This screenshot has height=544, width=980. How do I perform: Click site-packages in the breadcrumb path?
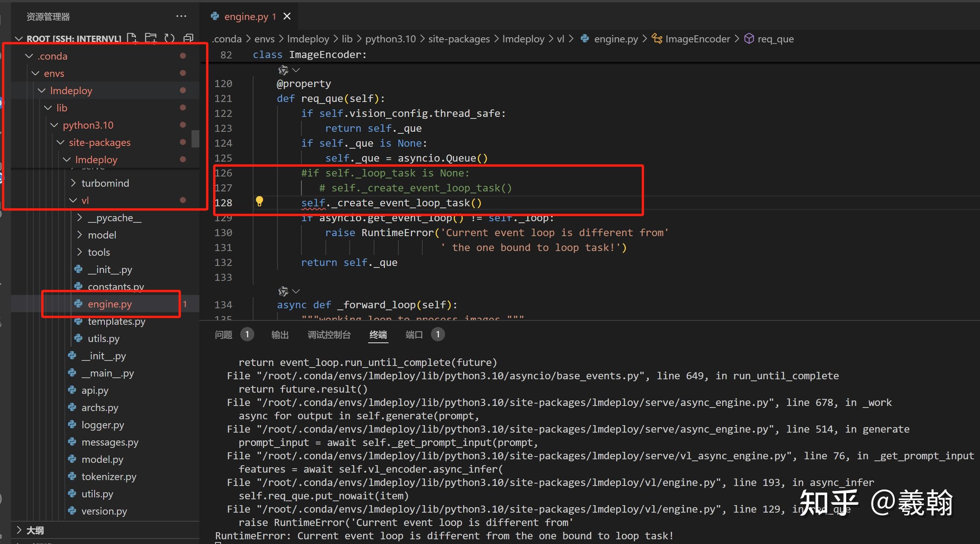[459, 39]
